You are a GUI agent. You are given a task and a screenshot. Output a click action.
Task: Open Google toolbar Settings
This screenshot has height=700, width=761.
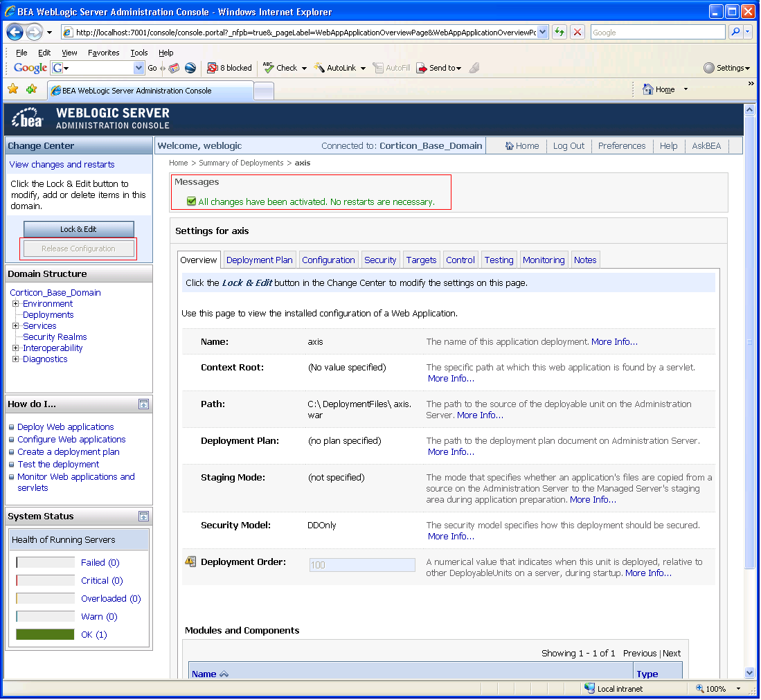point(726,68)
